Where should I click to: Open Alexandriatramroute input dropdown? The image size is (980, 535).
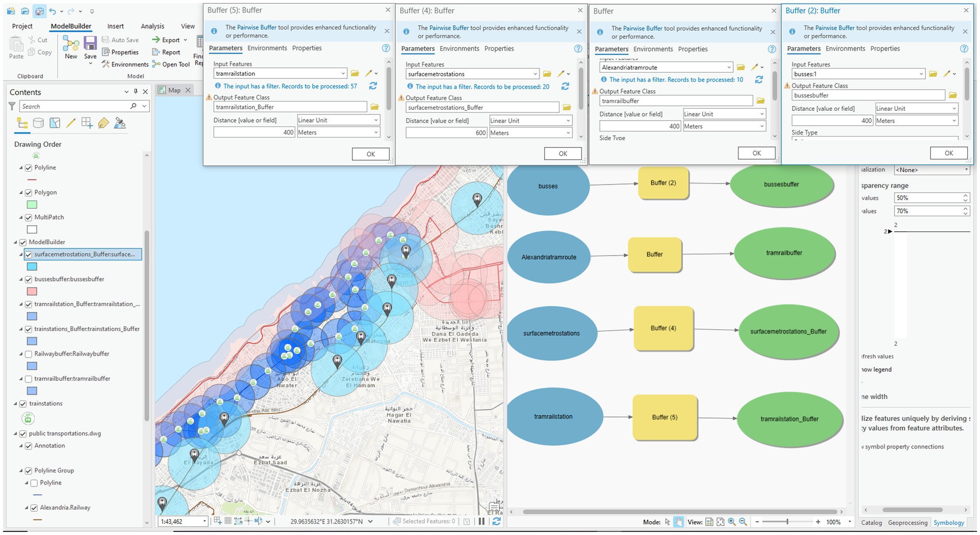(729, 68)
